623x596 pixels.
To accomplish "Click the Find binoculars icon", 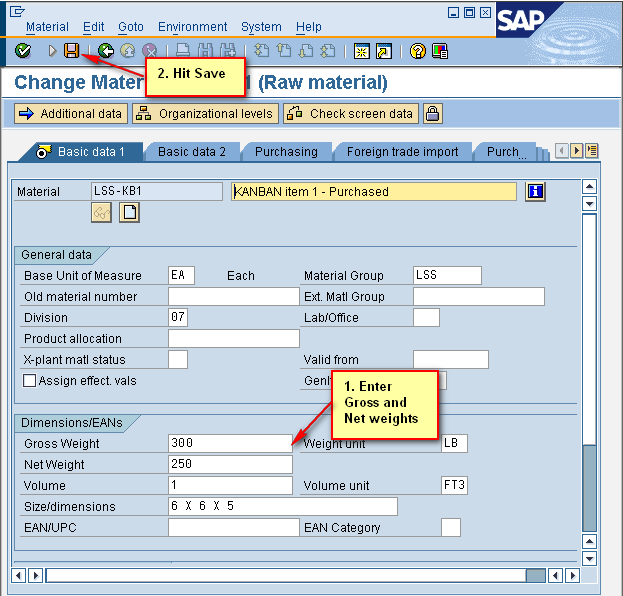I will tap(205, 51).
